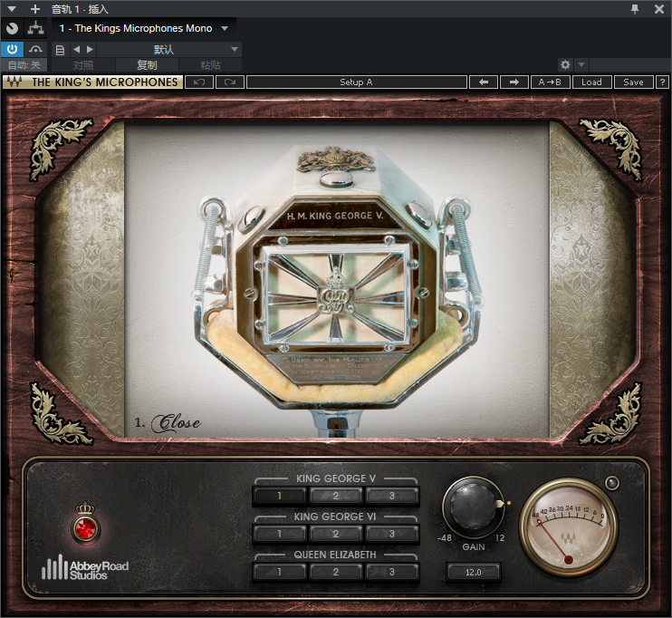Pin the plugin window
This screenshot has height=618, width=672.
(x=635, y=8)
